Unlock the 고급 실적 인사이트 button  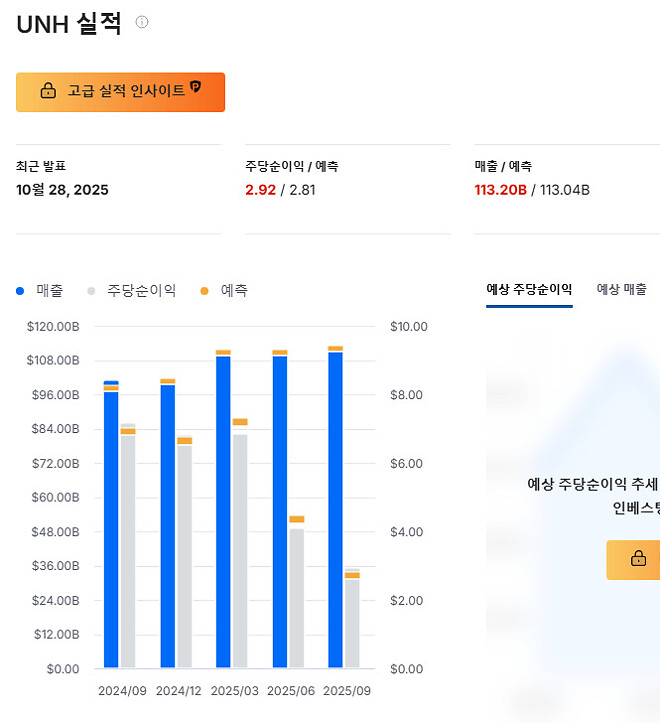coord(120,92)
